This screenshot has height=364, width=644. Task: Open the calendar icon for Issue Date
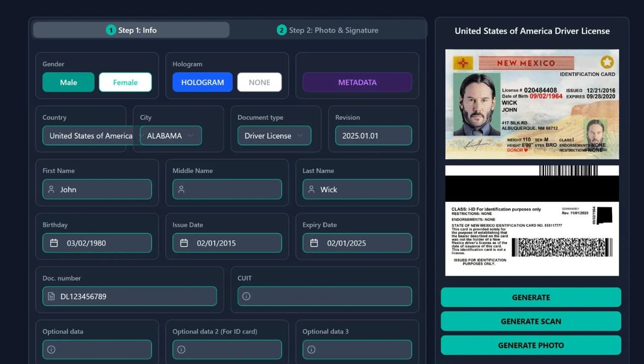coord(184,243)
